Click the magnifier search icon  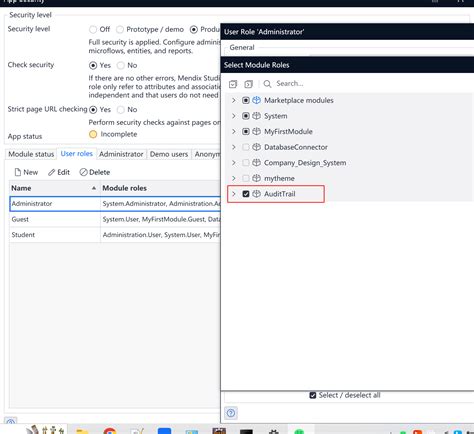click(x=267, y=84)
